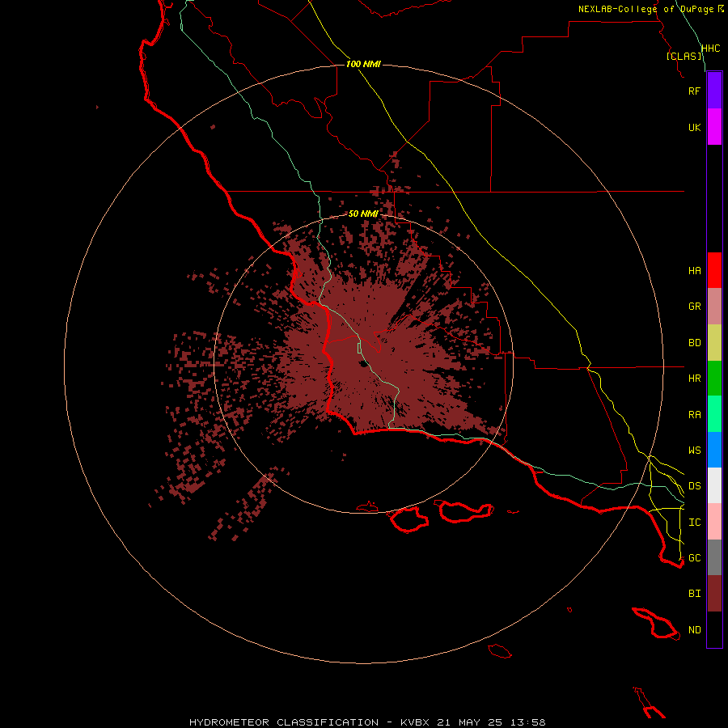Click the UK magenta legend swatch
This screenshot has height=728, width=728.
714,127
